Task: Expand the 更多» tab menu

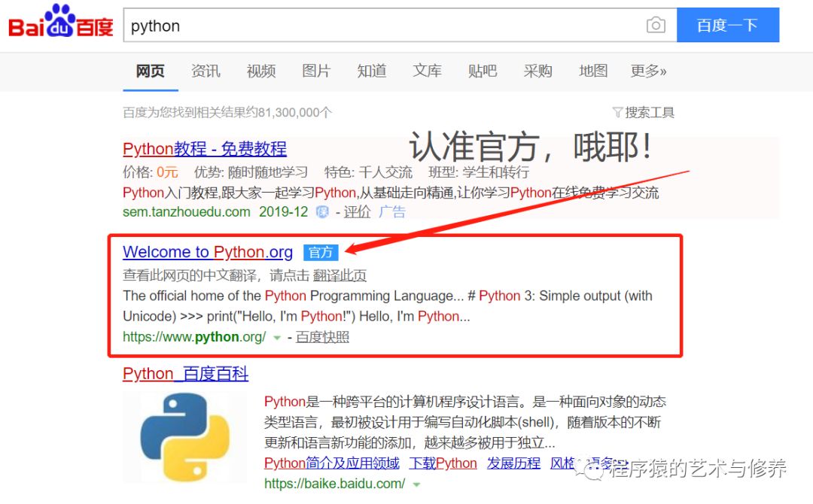Action: tap(648, 71)
